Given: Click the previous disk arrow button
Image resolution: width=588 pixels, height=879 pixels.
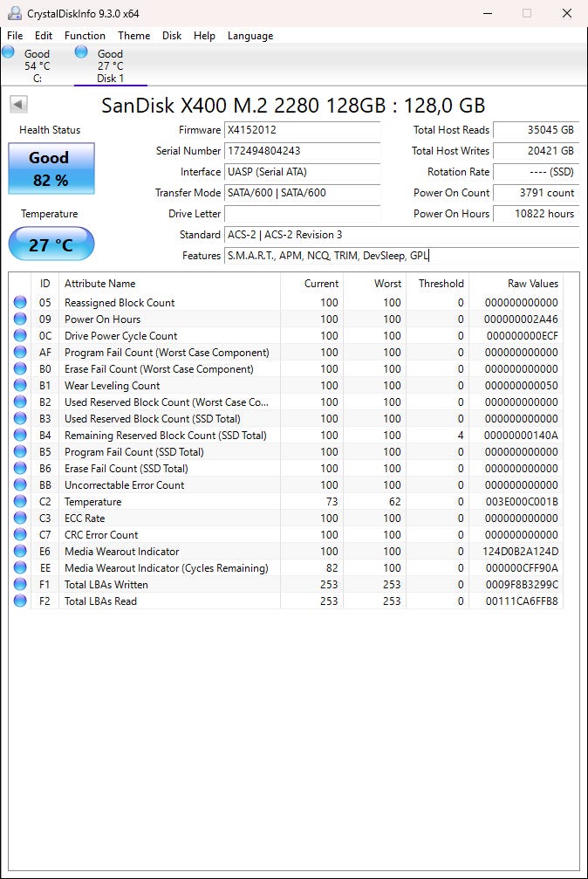Looking at the screenshot, I should pos(18,104).
